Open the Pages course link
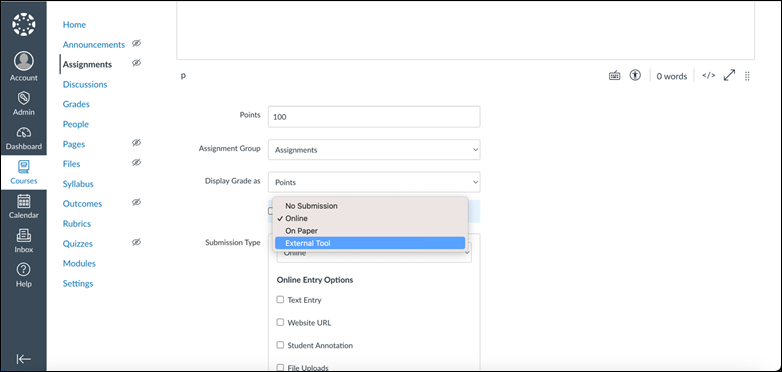This screenshot has width=782, height=372. click(x=74, y=144)
